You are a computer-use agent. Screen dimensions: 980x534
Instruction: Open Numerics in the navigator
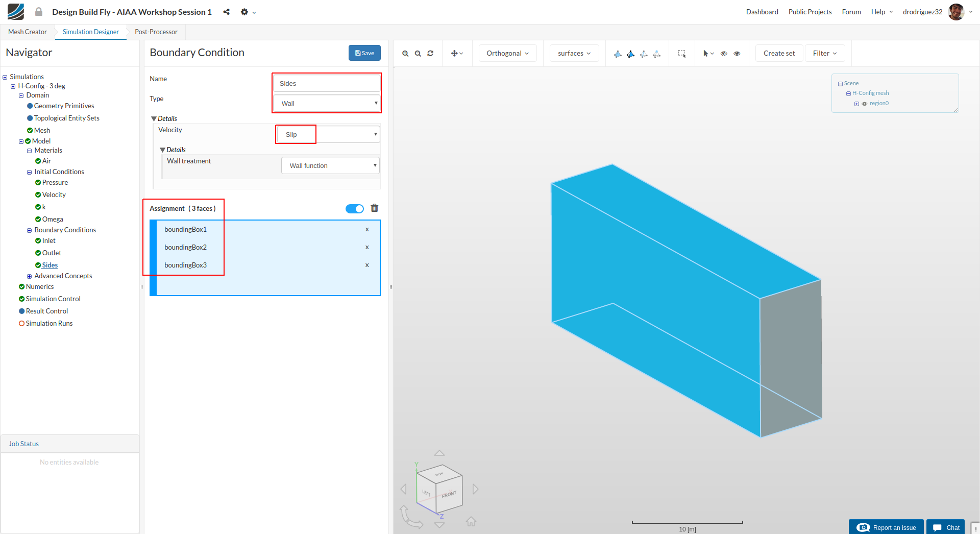(x=40, y=286)
